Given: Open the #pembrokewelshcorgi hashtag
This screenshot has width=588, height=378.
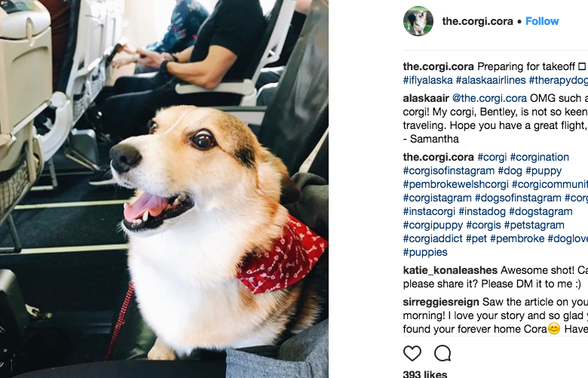Looking at the screenshot, I should pos(455,184).
